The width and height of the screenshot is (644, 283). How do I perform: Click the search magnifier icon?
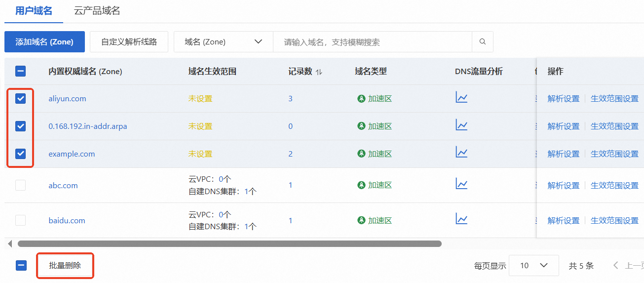[x=483, y=42]
